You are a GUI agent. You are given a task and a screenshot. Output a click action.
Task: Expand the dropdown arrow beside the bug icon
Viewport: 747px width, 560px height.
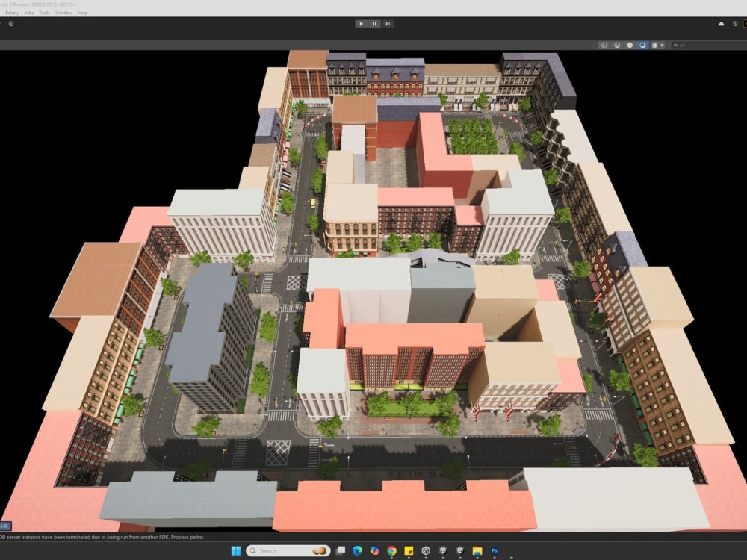tap(662, 46)
